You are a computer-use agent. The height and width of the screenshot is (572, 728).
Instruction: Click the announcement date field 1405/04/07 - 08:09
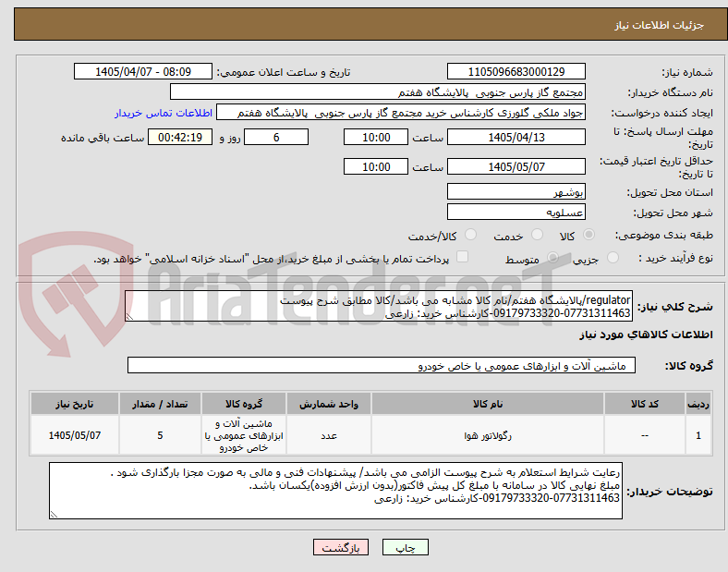[143, 71]
